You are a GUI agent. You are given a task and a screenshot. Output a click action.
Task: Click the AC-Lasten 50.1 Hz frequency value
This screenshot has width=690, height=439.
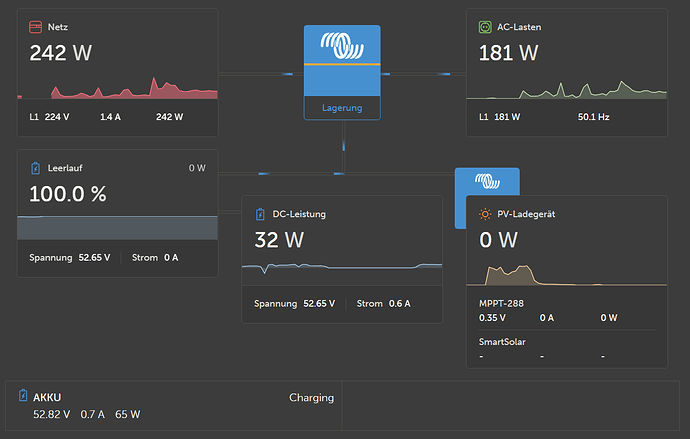(596, 117)
